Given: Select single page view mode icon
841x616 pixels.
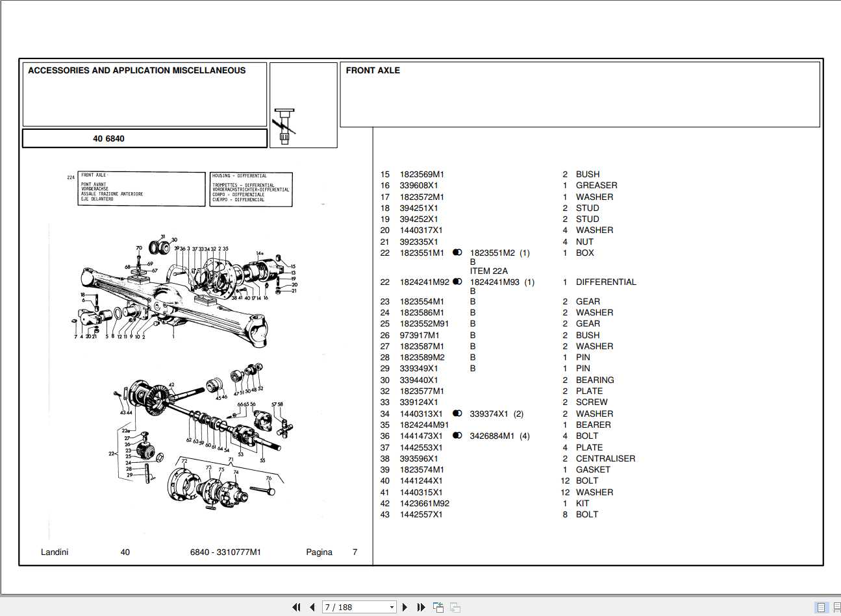Looking at the screenshot, I should [x=822, y=608].
